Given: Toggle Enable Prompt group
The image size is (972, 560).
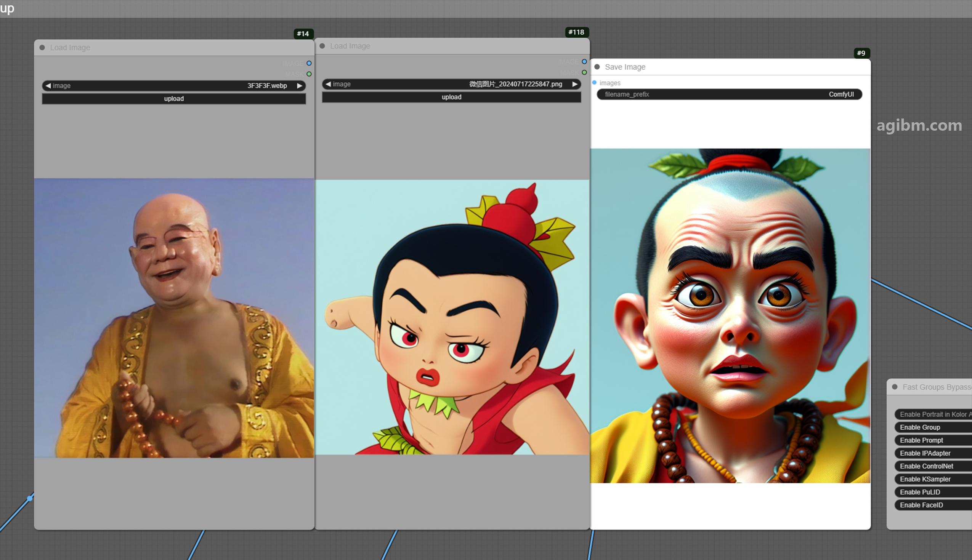Looking at the screenshot, I should click(x=933, y=440).
